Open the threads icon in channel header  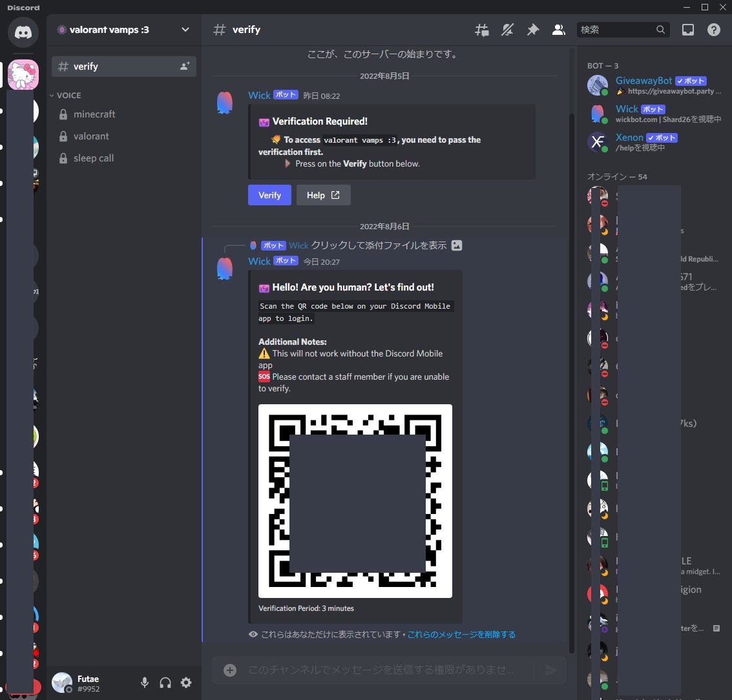click(x=482, y=30)
